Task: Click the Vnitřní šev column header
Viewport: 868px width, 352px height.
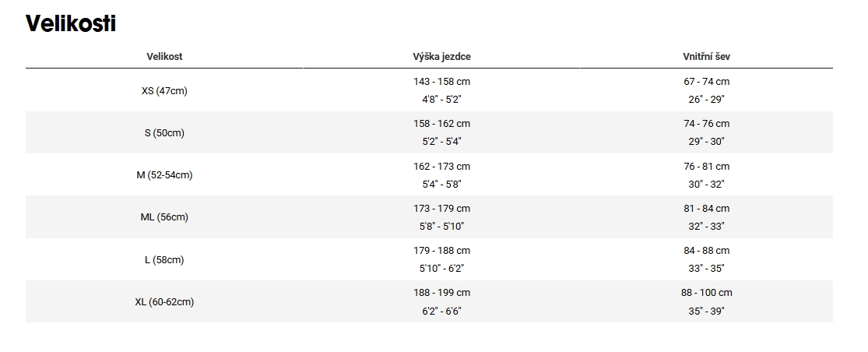Action: coord(706,56)
